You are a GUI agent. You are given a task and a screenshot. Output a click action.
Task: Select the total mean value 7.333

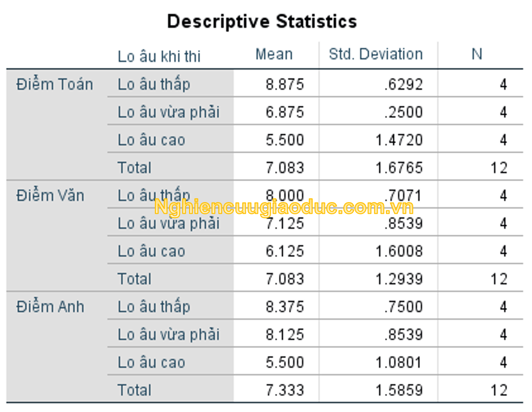coord(285,391)
